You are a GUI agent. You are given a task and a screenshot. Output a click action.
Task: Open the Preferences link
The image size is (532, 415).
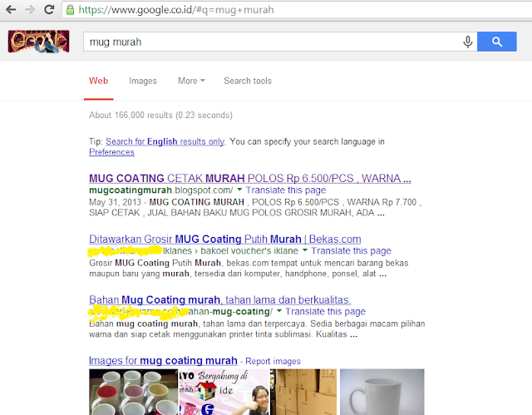[111, 152]
